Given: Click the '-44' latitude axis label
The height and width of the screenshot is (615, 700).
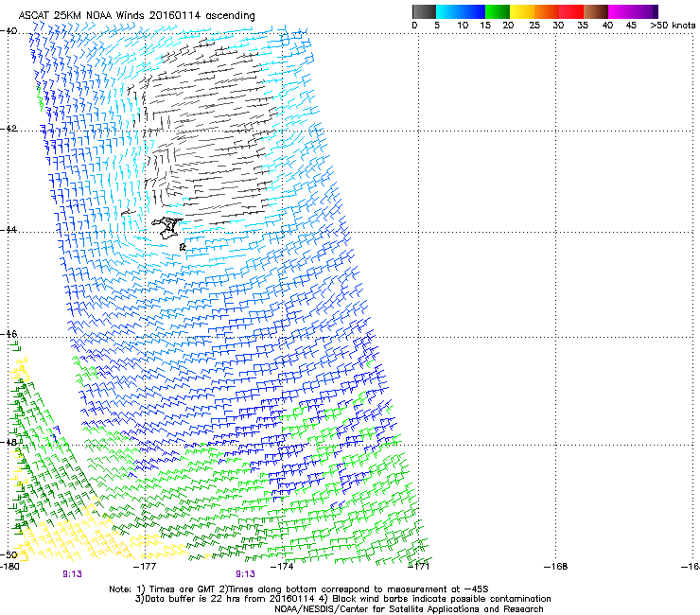Looking at the screenshot, I should click(x=9, y=230).
